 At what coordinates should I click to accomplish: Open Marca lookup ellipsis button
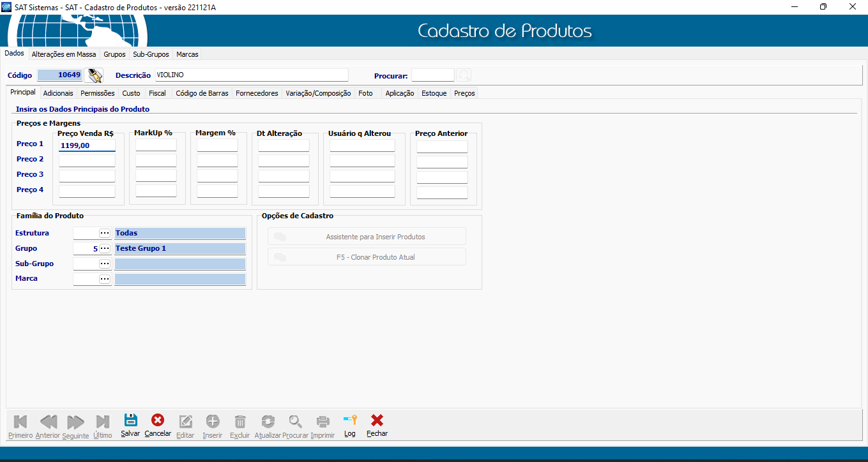[x=105, y=279]
